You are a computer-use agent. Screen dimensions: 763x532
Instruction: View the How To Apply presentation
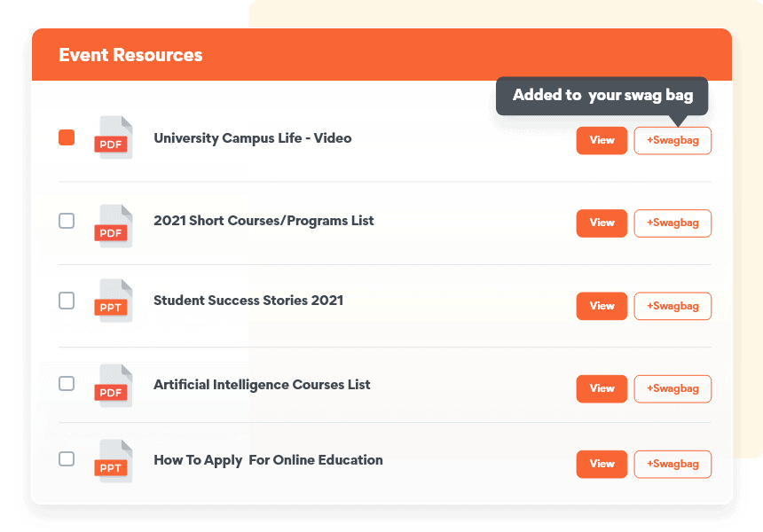click(x=602, y=464)
